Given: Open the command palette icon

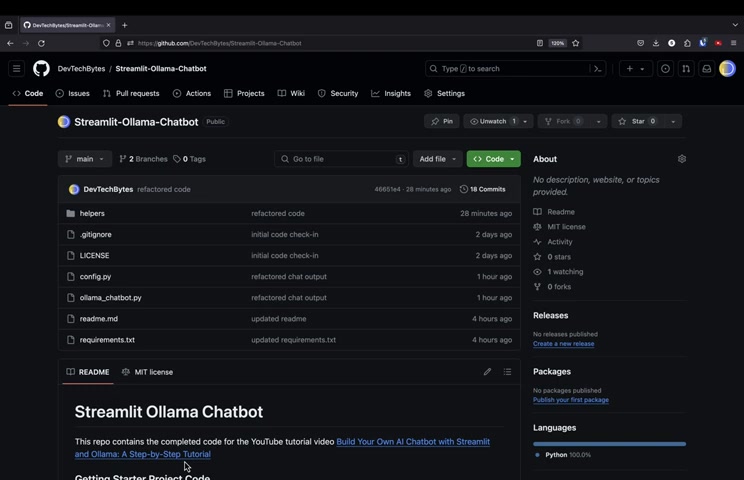Looking at the screenshot, I should tap(597, 69).
